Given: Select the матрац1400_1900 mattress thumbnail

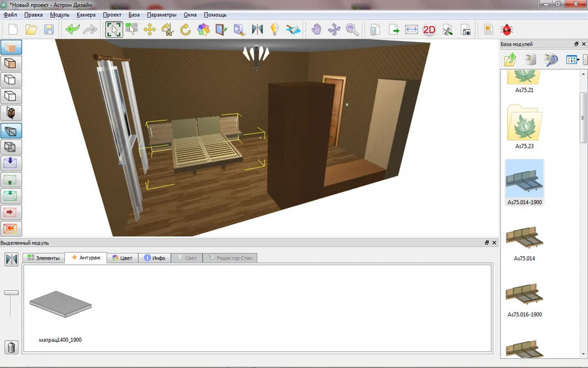Looking at the screenshot, I should [x=60, y=306].
